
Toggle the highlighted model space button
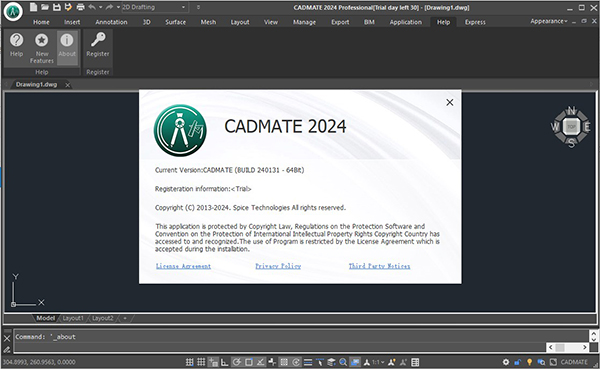click(x=355, y=362)
